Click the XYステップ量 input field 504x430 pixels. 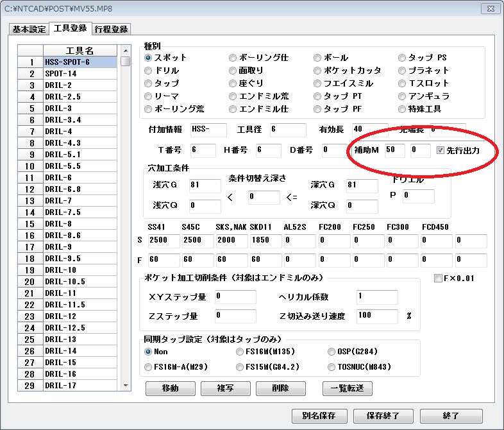[x=235, y=297]
